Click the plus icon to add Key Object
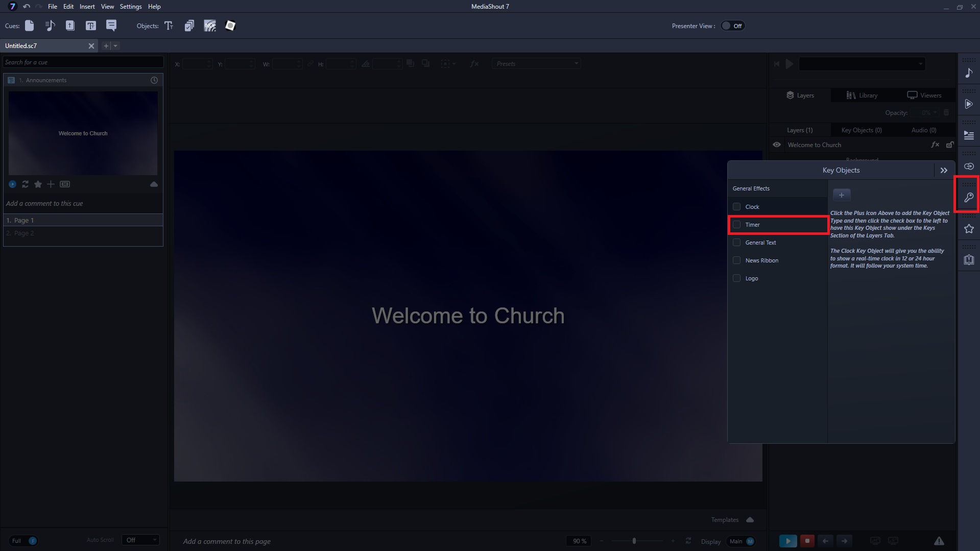 841,195
